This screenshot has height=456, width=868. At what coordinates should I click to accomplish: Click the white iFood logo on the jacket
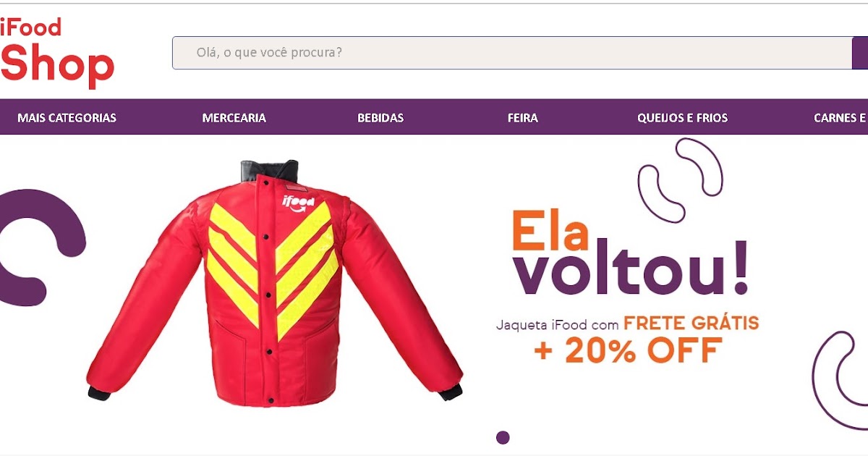pos(297,202)
